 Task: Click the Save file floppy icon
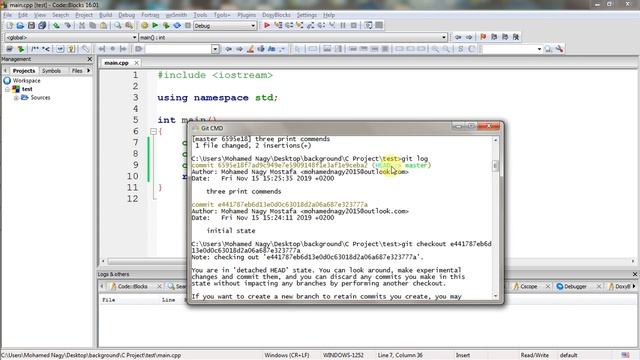(x=31, y=25)
